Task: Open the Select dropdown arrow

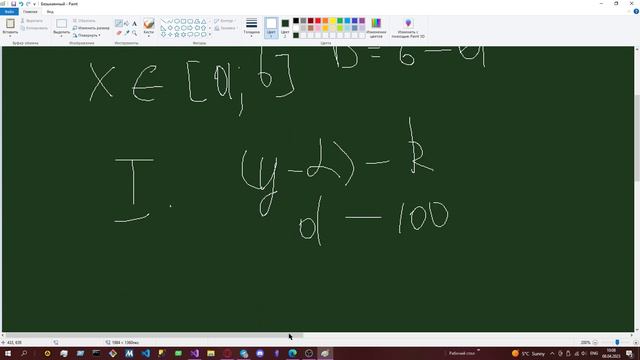Action: tap(62, 36)
